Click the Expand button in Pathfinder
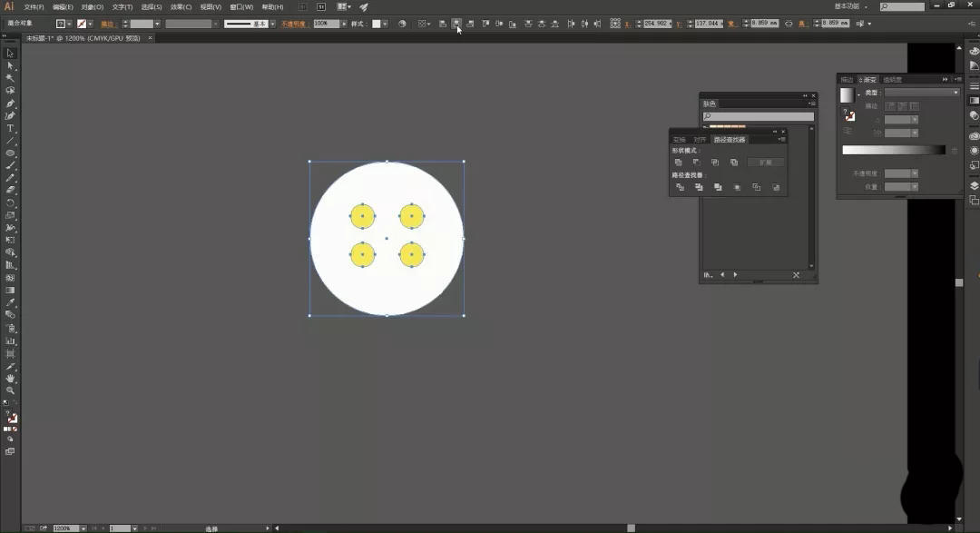 [766, 162]
